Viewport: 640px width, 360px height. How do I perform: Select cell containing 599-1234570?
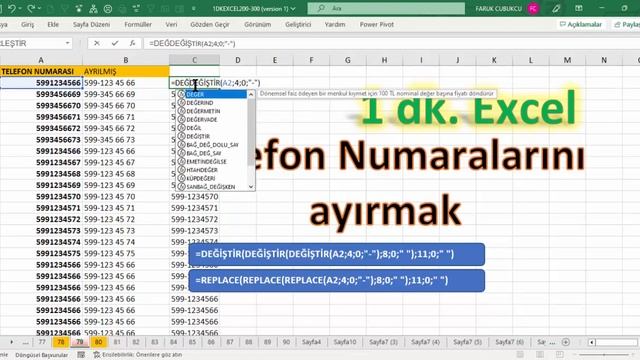(x=195, y=197)
